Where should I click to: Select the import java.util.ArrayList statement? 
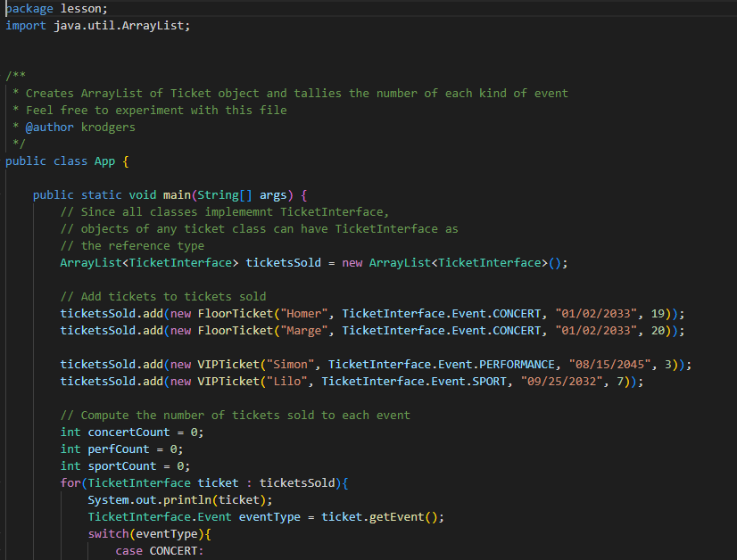pos(98,25)
